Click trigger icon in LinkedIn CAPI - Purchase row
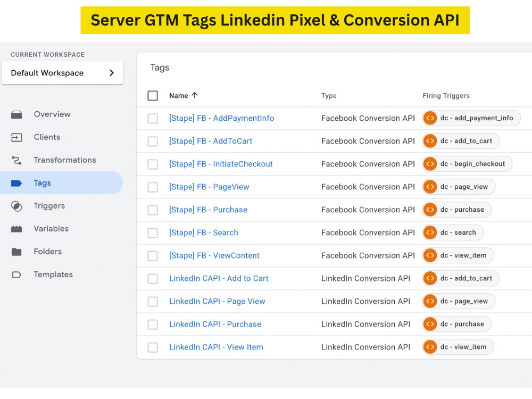Screen dimensions: 532x399 430,324
